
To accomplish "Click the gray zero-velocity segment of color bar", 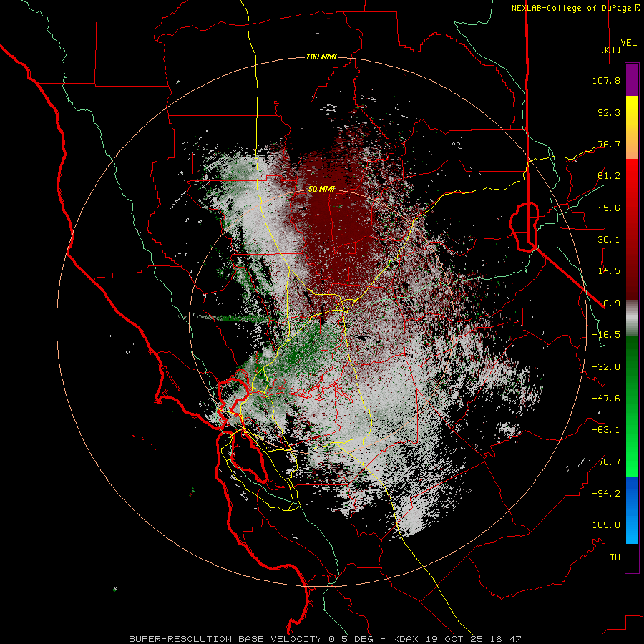I will [x=632, y=318].
